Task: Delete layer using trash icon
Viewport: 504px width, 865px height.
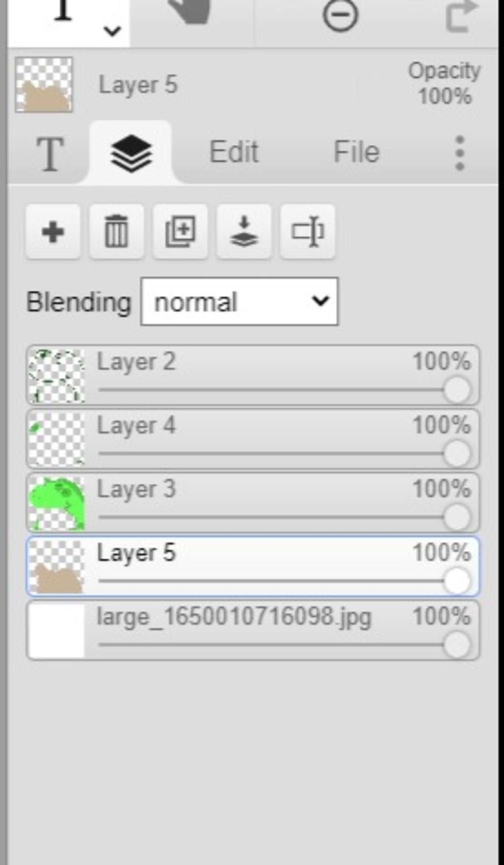Action: tap(117, 232)
